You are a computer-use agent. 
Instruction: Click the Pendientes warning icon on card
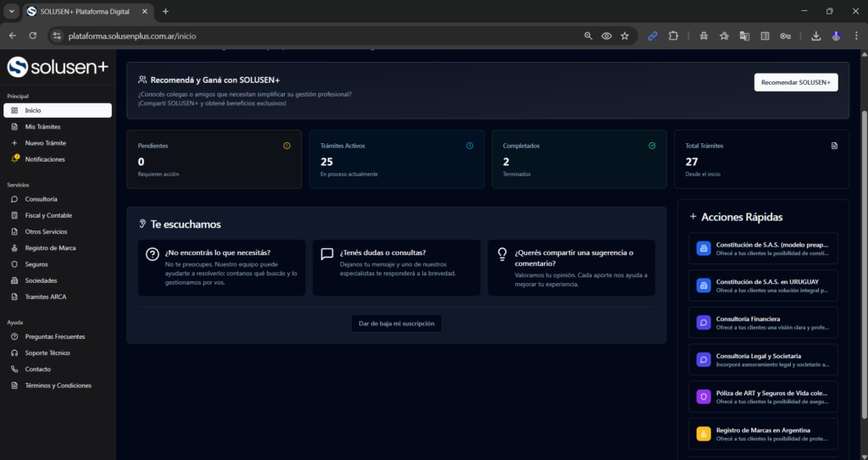click(287, 146)
